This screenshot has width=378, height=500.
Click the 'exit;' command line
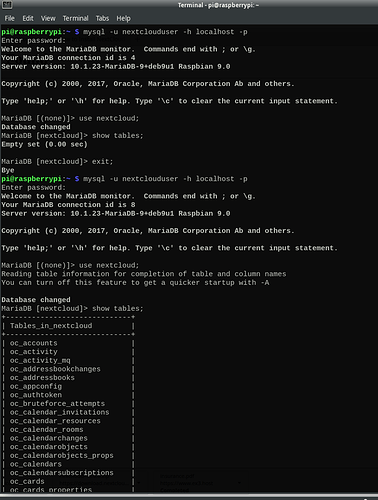point(57,162)
